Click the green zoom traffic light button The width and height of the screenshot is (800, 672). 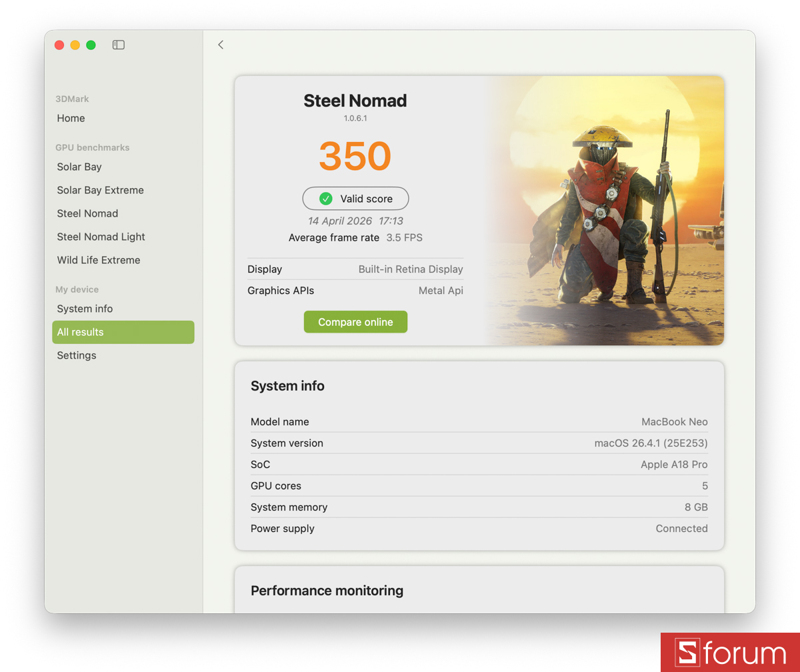[91, 45]
